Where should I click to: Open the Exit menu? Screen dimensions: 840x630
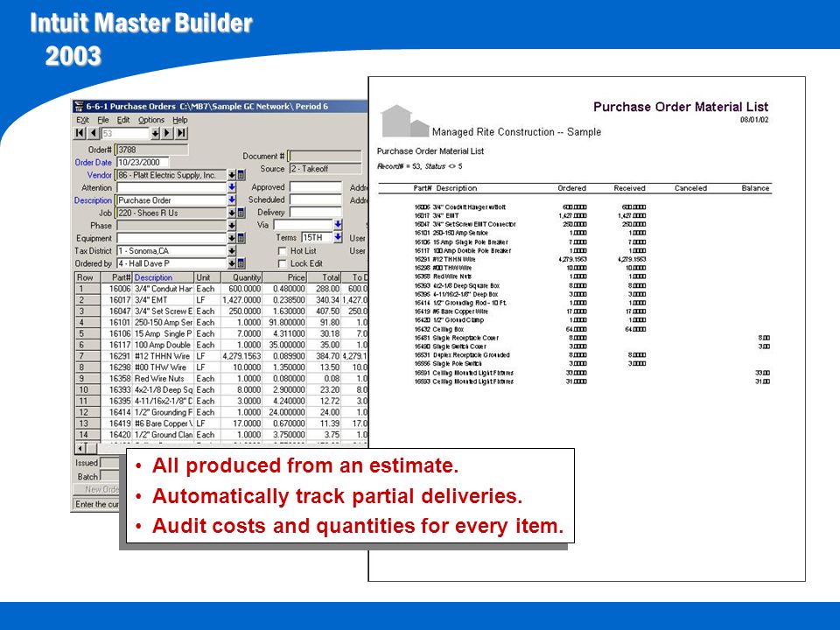pos(82,120)
